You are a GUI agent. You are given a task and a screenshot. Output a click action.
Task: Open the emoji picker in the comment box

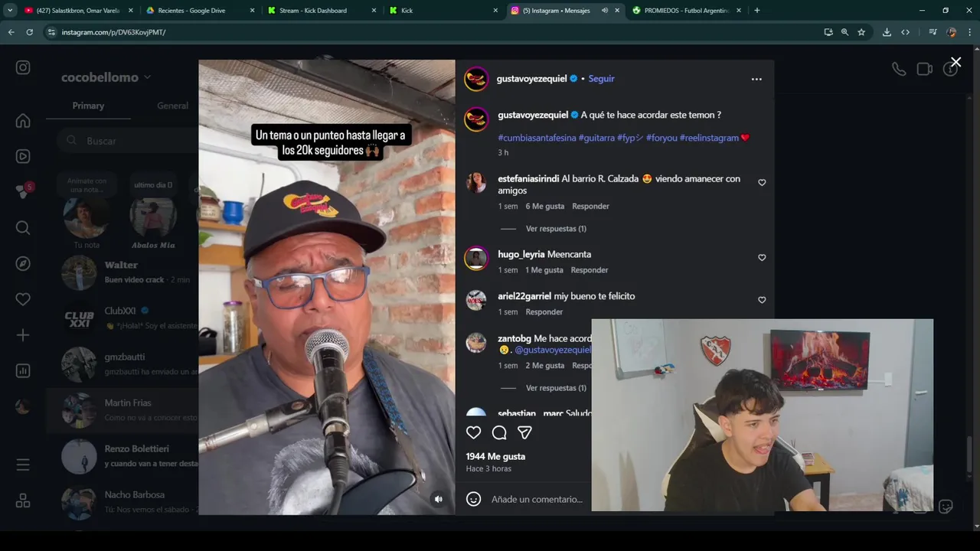tap(473, 499)
